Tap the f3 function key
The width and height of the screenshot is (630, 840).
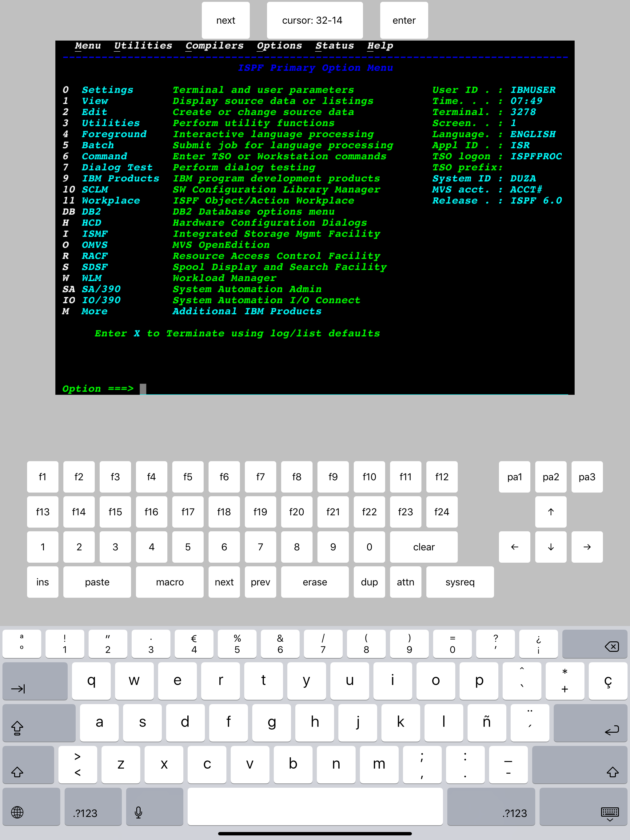[115, 477]
